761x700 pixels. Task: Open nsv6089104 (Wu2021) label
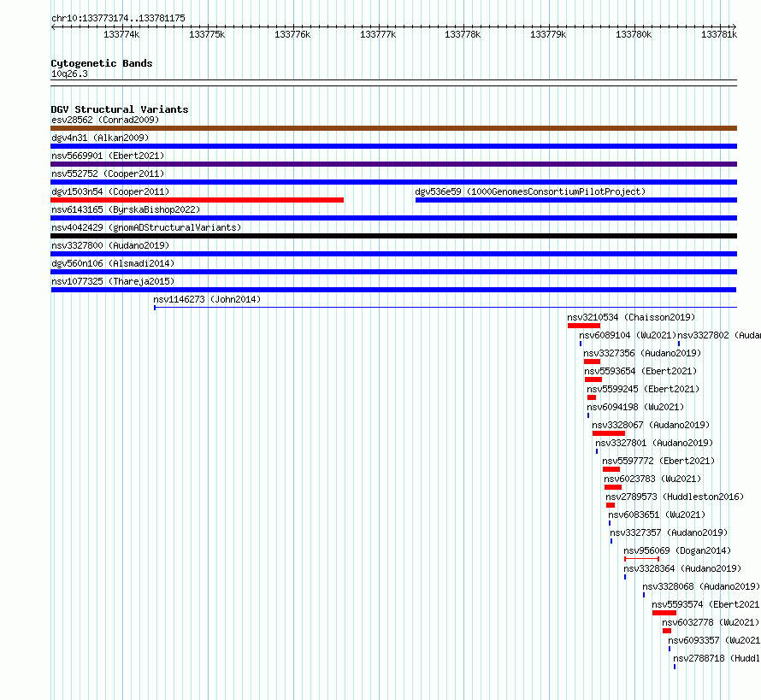pos(628,335)
